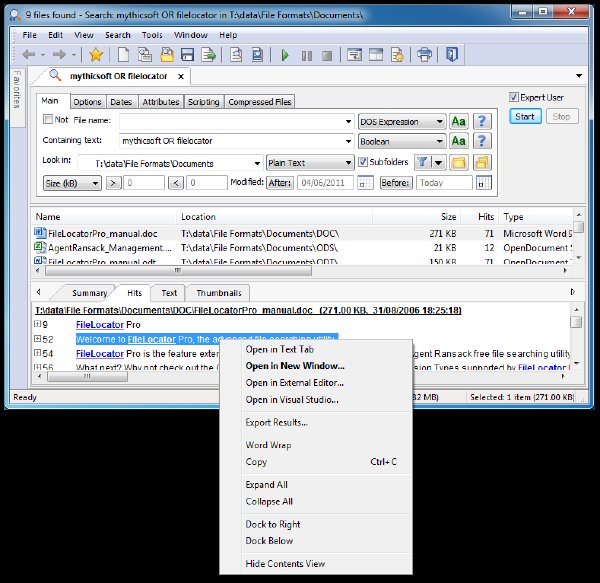Image resolution: width=600 pixels, height=583 pixels.
Task: Click the less-than size button
Action: tap(176, 183)
